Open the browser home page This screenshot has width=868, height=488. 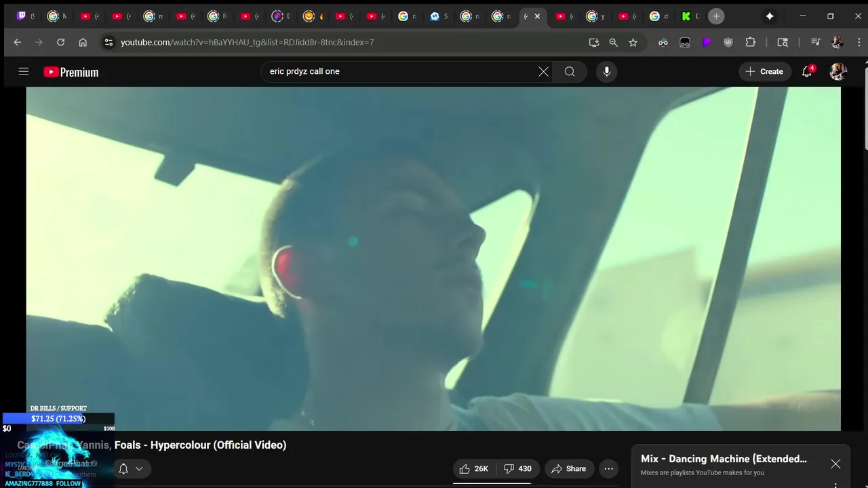(83, 42)
